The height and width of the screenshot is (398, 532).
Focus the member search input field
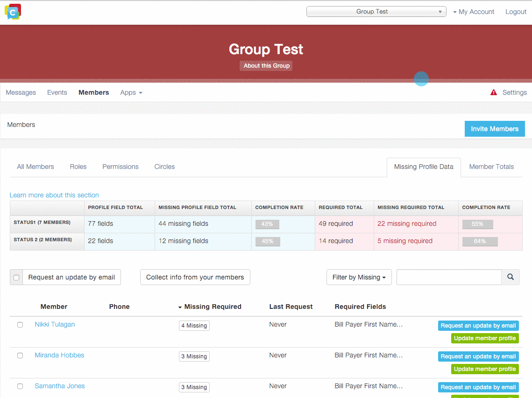tap(449, 277)
